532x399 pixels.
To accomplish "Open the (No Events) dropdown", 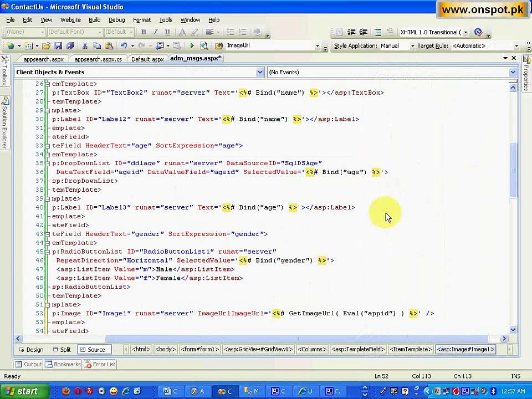I will (513, 72).
